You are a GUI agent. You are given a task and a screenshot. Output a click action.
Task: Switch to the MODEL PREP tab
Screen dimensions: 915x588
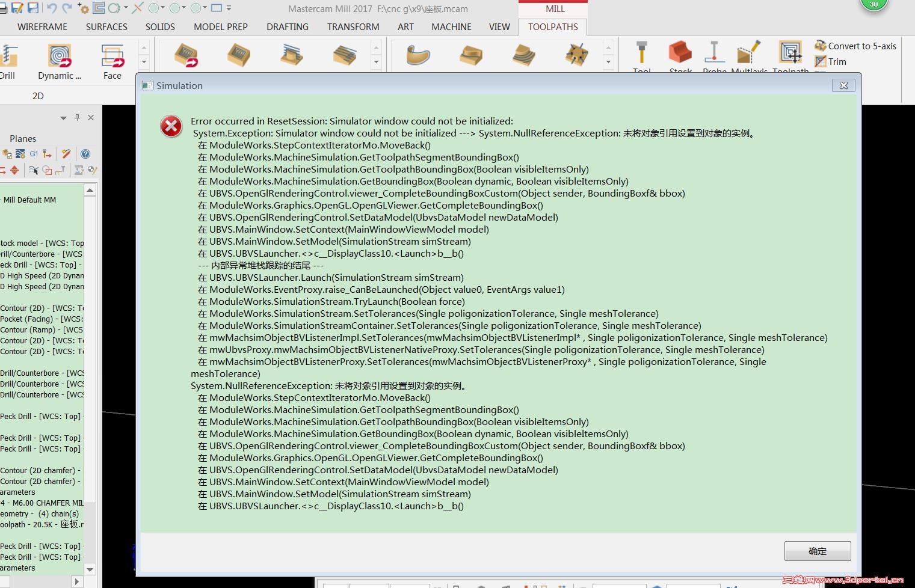[221, 26]
